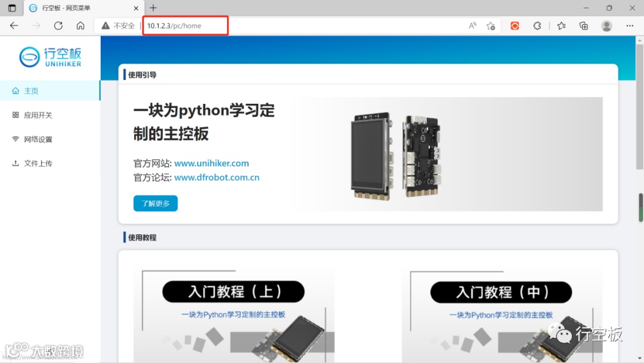Open the collections icon

(x=584, y=26)
